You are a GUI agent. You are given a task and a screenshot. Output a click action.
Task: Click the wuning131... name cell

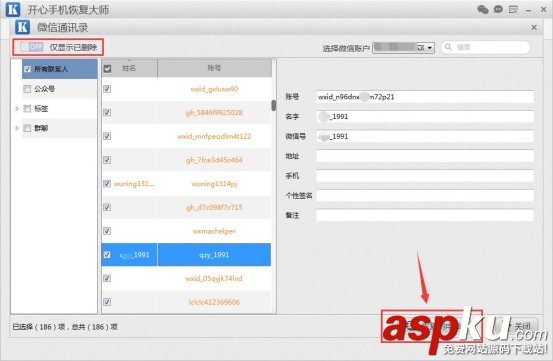click(x=134, y=184)
